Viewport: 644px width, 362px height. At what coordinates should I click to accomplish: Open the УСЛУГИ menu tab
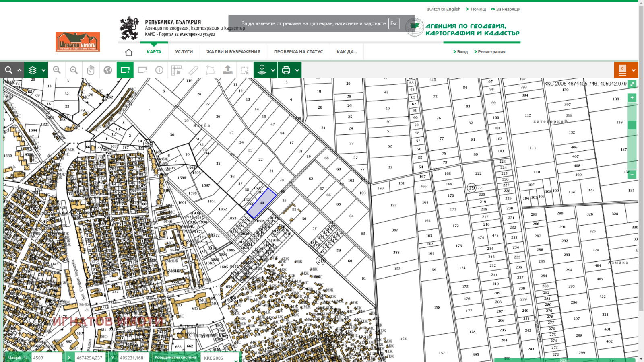[184, 52]
